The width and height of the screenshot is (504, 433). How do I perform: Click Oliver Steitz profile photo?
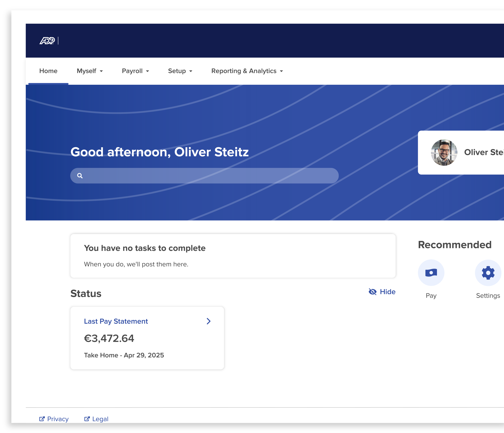tap(444, 153)
